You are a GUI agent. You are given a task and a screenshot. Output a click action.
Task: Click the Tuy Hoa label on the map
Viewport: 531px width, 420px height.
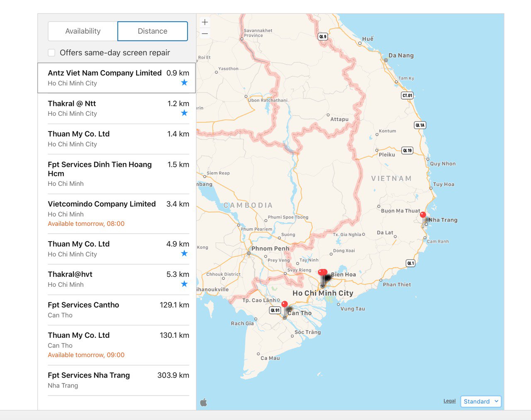click(443, 184)
